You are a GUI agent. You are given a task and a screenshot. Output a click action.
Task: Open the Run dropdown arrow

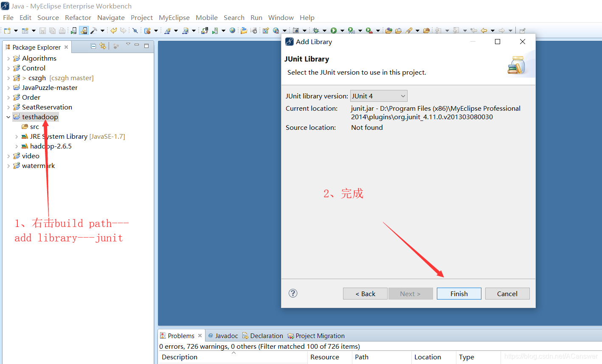pyautogui.click(x=342, y=31)
